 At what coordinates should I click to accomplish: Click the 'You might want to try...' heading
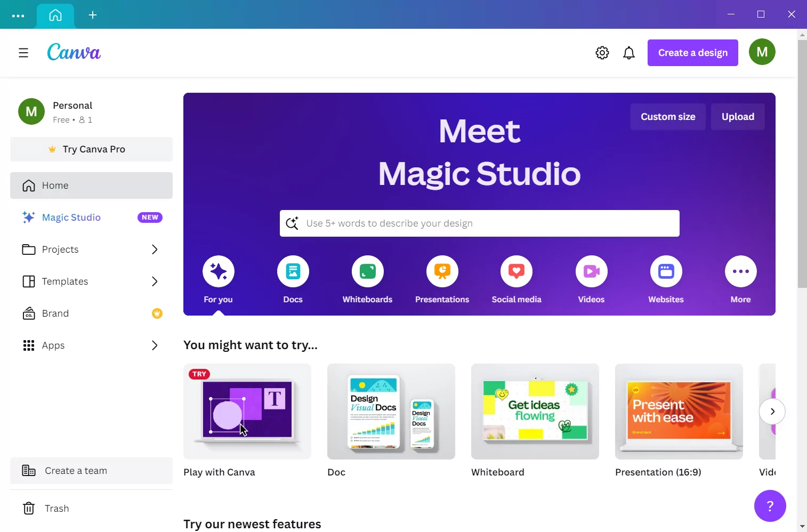click(251, 345)
